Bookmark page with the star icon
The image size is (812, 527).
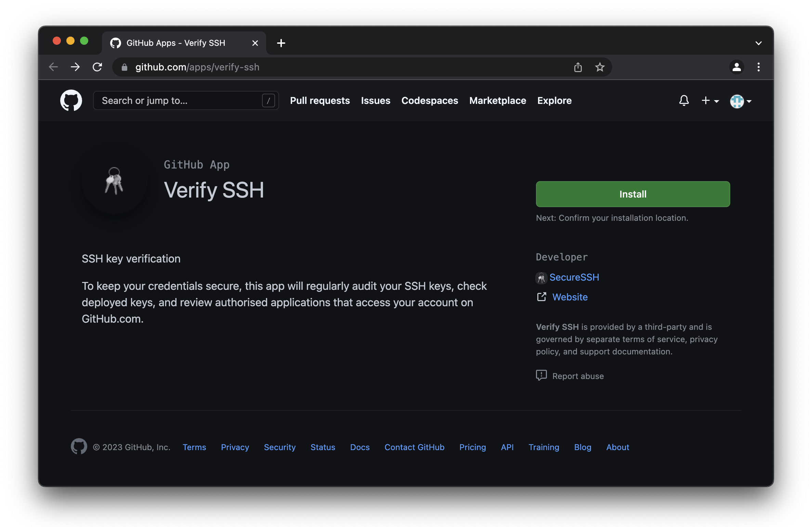click(x=600, y=67)
